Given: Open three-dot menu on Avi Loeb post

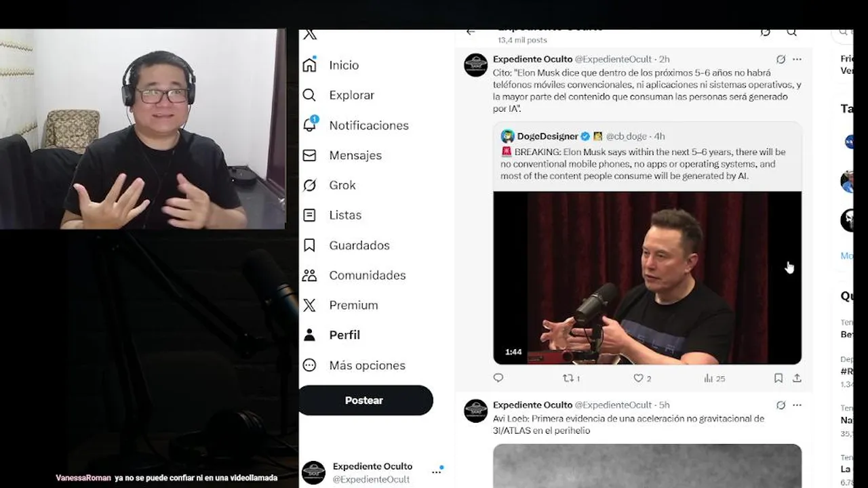Looking at the screenshot, I should 797,405.
